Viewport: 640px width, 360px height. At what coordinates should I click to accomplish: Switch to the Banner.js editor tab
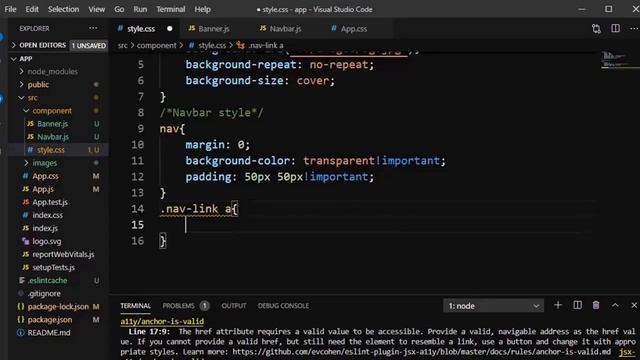click(x=213, y=29)
